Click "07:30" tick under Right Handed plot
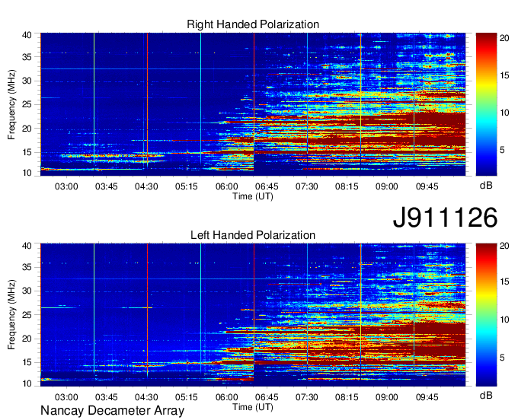This screenshot has width=518, height=420. (x=306, y=186)
